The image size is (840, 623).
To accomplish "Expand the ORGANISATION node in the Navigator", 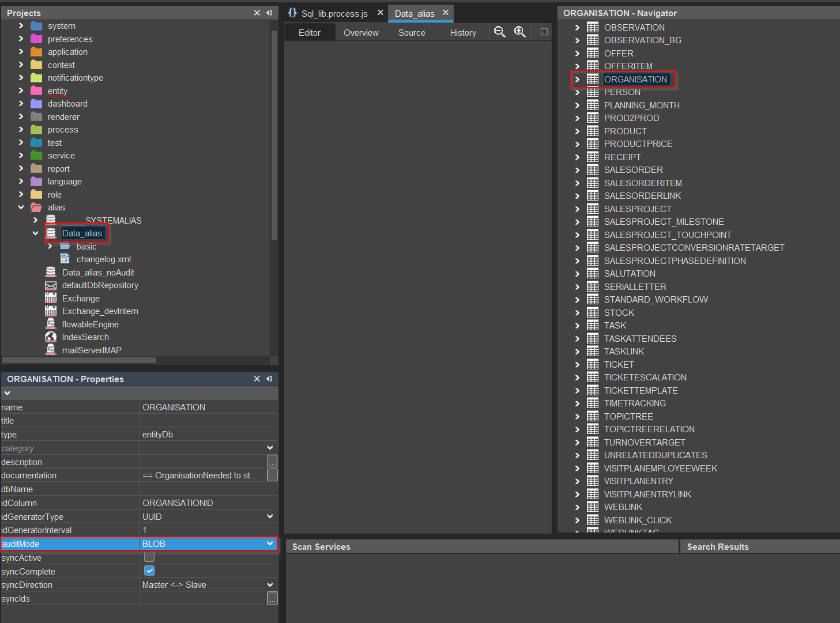I will (x=578, y=79).
